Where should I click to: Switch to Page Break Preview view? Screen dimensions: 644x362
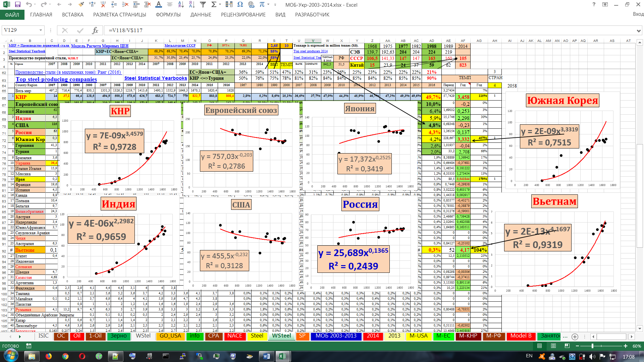tap(567, 346)
